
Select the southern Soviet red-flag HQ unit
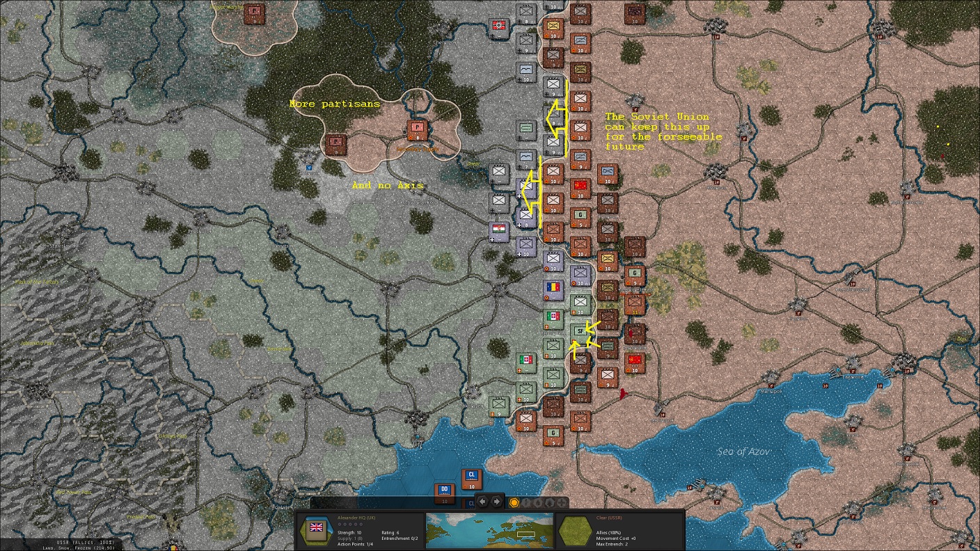[634, 363]
